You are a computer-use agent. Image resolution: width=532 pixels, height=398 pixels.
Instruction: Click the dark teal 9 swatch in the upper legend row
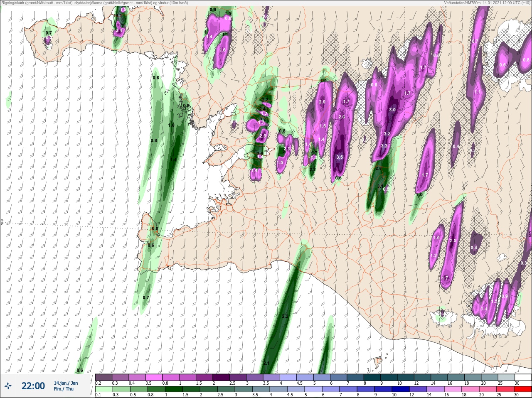(x=389, y=377)
